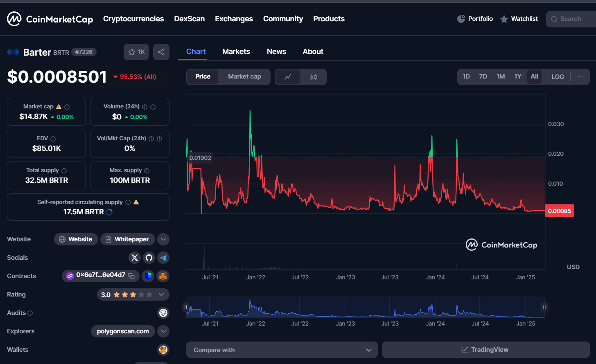Click info icon next to Max. supply

[x=147, y=171]
